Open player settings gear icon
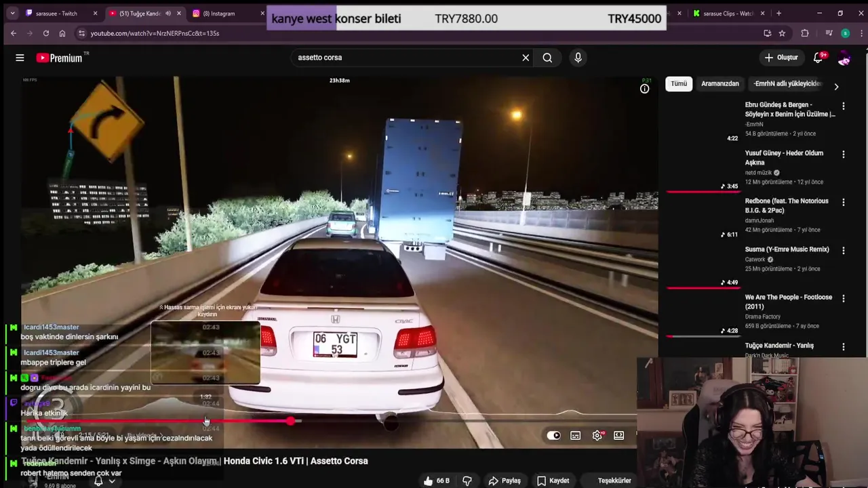 pos(597,435)
